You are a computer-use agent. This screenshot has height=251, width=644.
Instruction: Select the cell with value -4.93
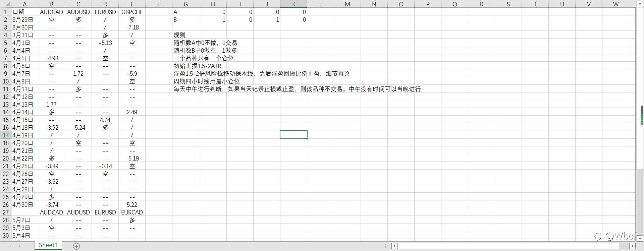(51, 58)
